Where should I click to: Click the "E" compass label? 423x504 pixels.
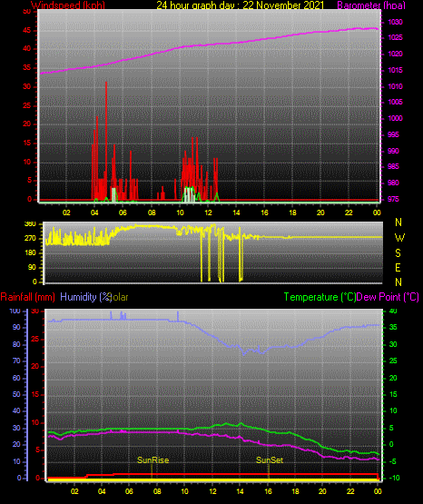(x=398, y=267)
